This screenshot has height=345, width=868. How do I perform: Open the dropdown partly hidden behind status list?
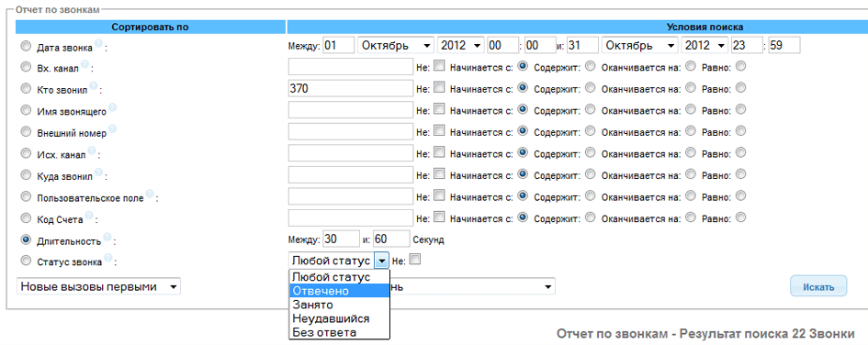pyautogui.click(x=472, y=286)
